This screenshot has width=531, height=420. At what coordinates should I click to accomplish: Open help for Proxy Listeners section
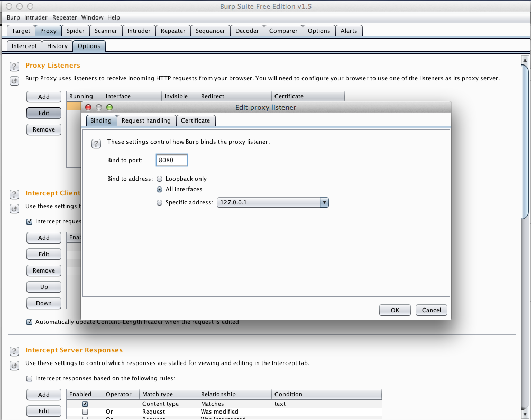click(x=14, y=66)
